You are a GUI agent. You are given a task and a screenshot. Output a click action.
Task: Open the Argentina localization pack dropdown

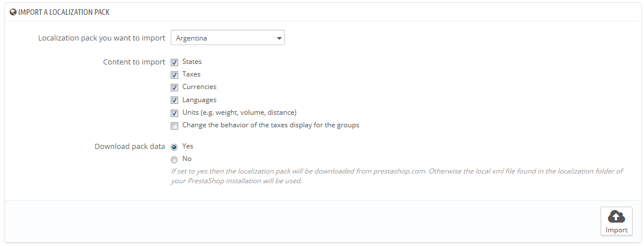click(227, 38)
